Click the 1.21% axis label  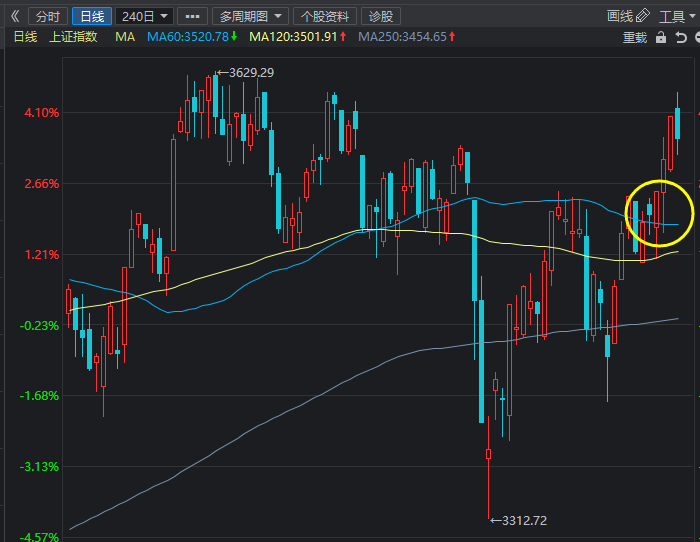[42, 254]
